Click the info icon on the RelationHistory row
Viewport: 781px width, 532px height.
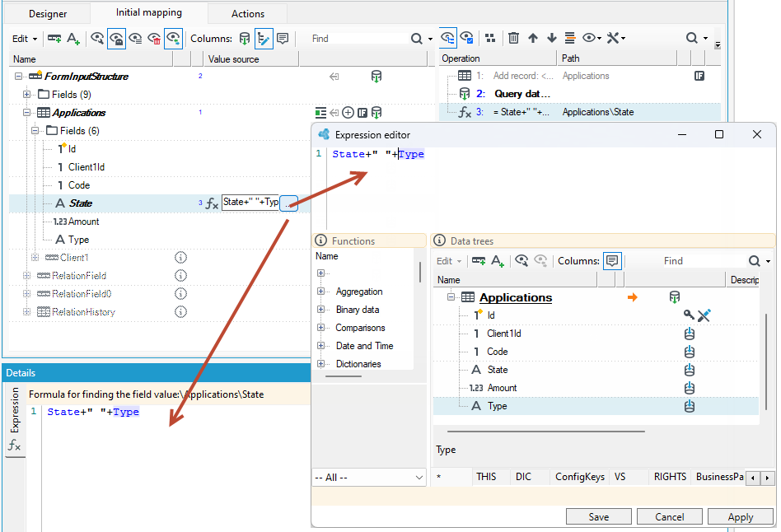click(x=180, y=312)
